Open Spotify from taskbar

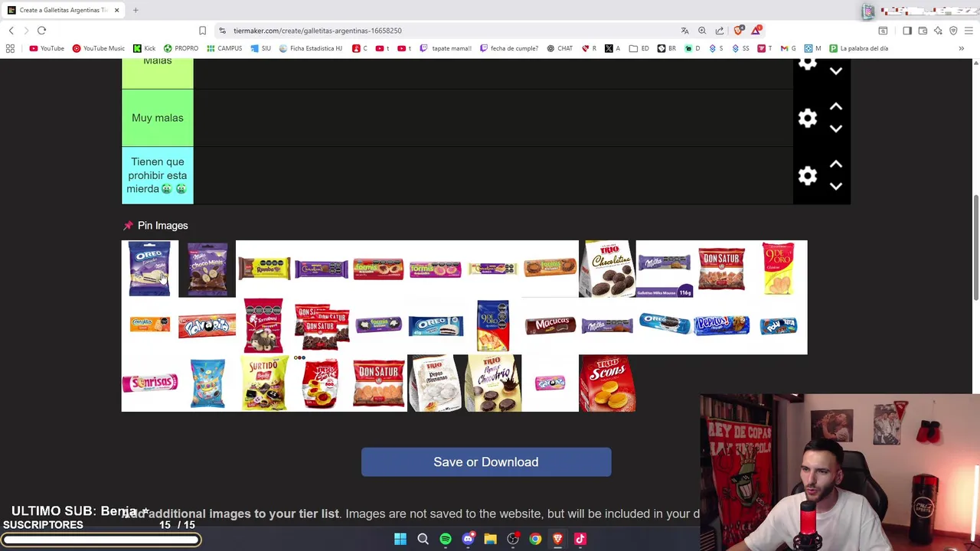[446, 539]
